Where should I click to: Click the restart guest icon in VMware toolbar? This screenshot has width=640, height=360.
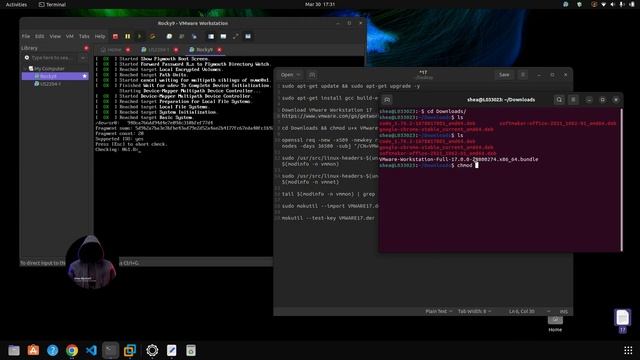pyautogui.click(x=152, y=36)
